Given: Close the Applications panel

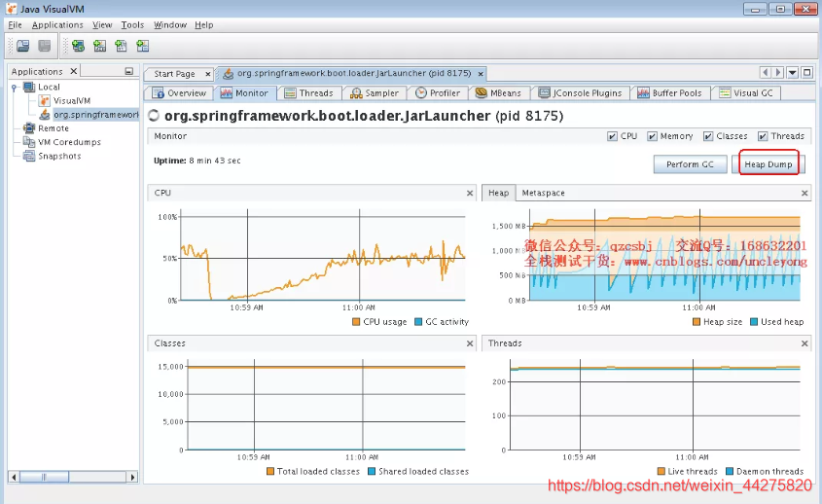Looking at the screenshot, I should pos(74,71).
